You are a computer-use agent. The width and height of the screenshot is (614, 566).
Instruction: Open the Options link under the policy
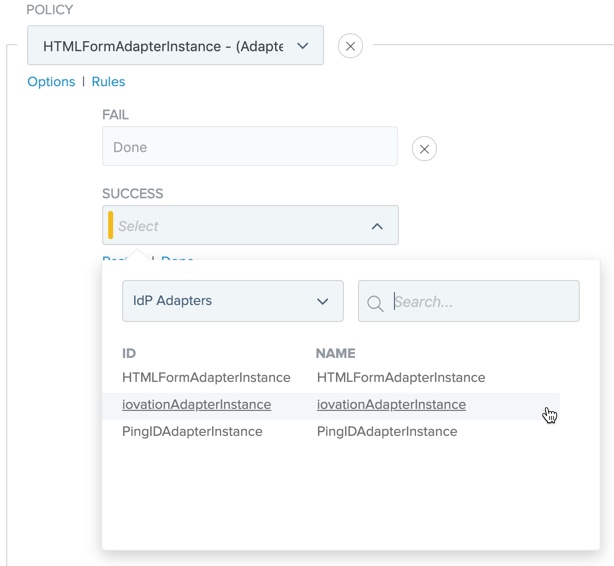[51, 82]
